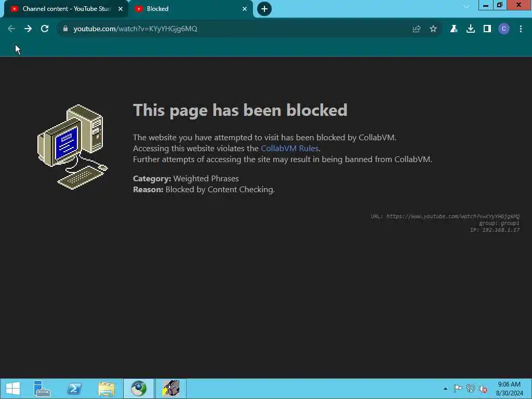Image resolution: width=532 pixels, height=399 pixels.
Task: Open the browser downloads icon
Action: (x=471, y=29)
